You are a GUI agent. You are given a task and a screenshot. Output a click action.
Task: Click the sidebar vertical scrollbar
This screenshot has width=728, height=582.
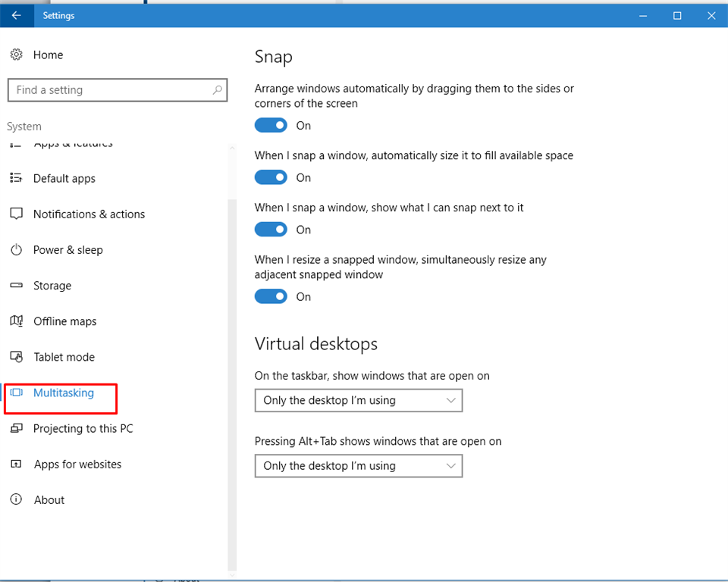click(x=232, y=385)
